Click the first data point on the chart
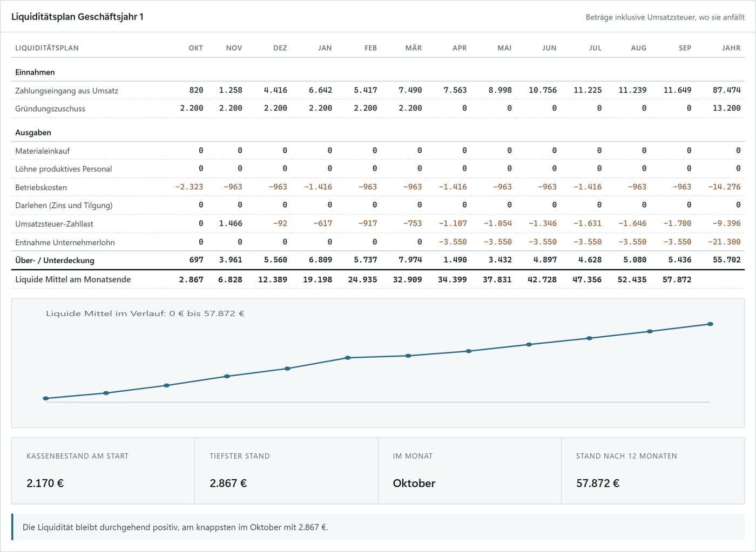This screenshot has width=756, height=552. (x=46, y=398)
